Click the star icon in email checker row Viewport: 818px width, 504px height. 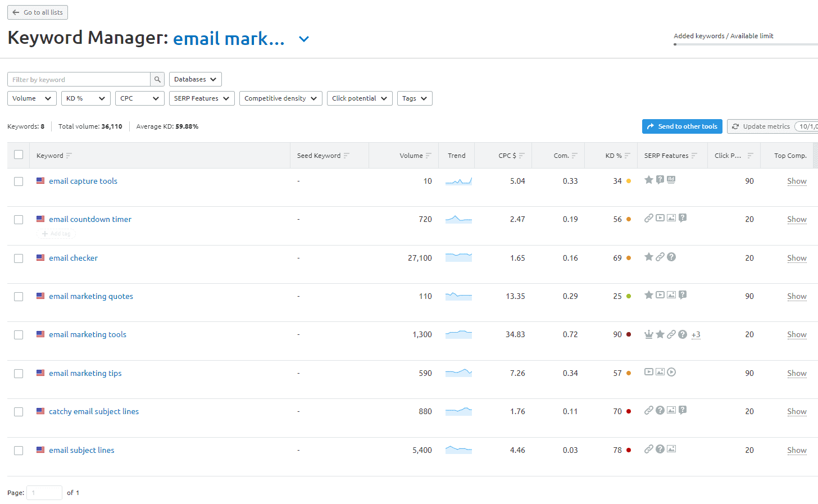[x=649, y=257]
